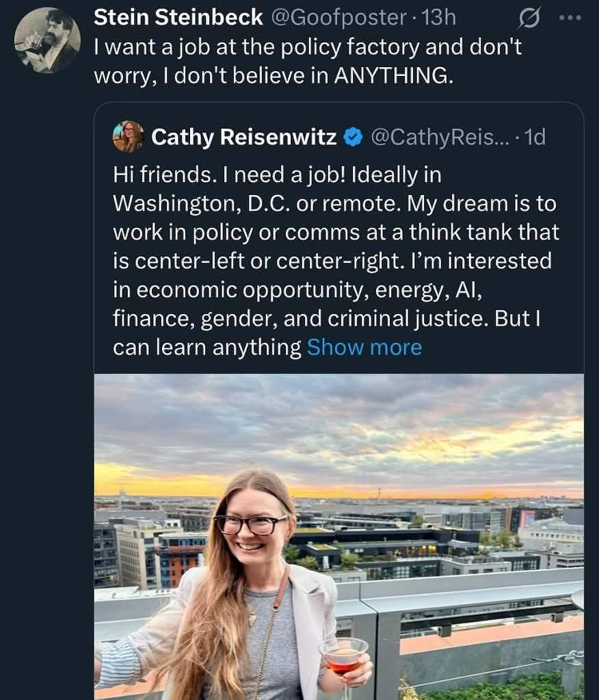Open the three-dot more options menu

coord(569,18)
